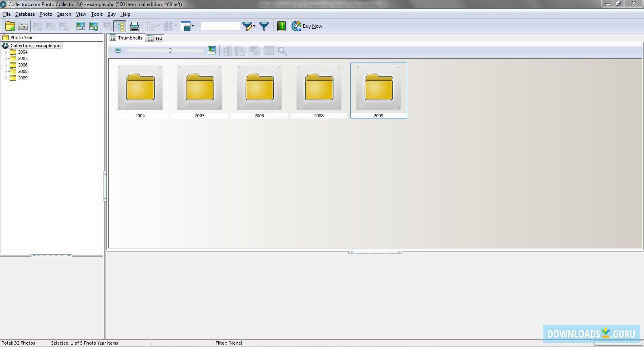
Task: Click the greyed email photo icon
Action: coord(107,27)
